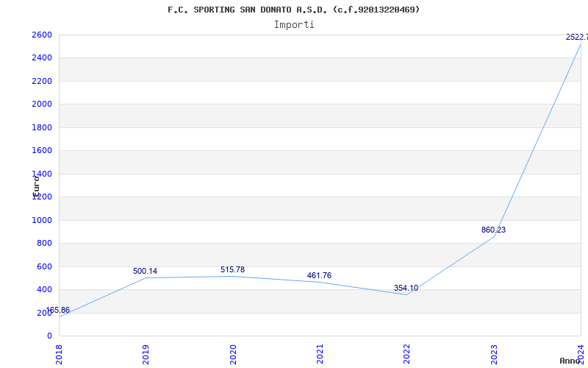Select the 461.76 data label
The height and width of the screenshot is (368, 588).
(319, 275)
